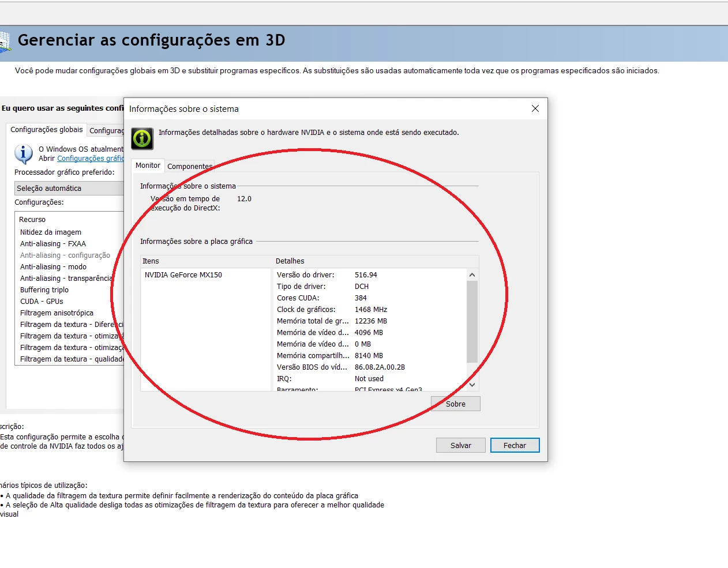
Task: Select the Filtragem da textura - qualidade setting
Action: click(x=72, y=359)
